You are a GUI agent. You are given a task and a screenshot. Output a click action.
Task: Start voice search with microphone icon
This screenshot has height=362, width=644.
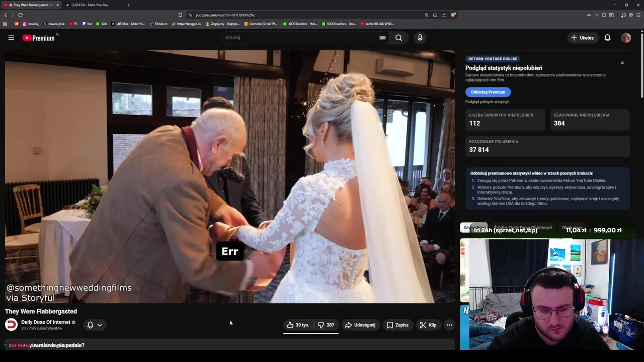420,38
